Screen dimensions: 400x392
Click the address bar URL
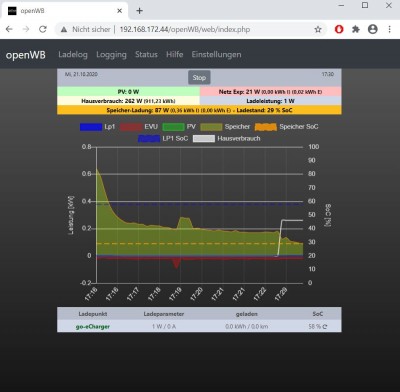(185, 29)
